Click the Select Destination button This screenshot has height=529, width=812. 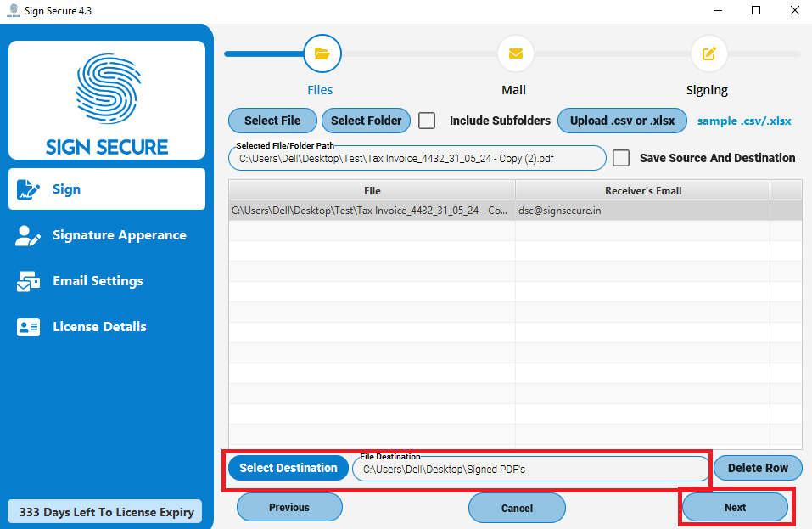tap(288, 468)
